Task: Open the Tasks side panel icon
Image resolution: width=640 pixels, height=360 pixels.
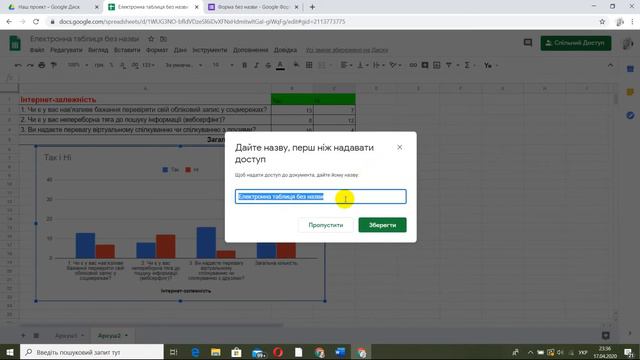Action: coord(630,116)
